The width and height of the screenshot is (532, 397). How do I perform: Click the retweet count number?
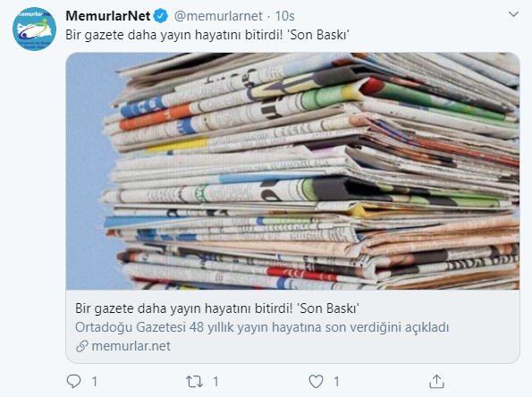(215, 382)
